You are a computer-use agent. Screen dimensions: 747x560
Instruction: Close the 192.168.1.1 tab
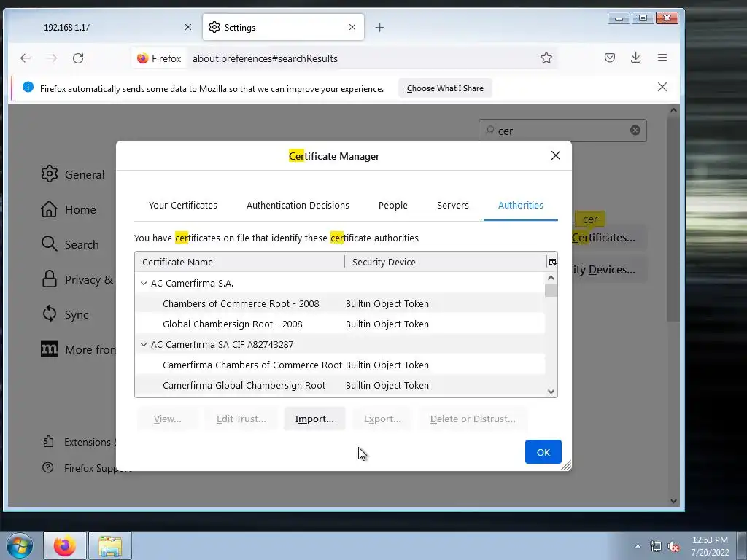point(188,27)
